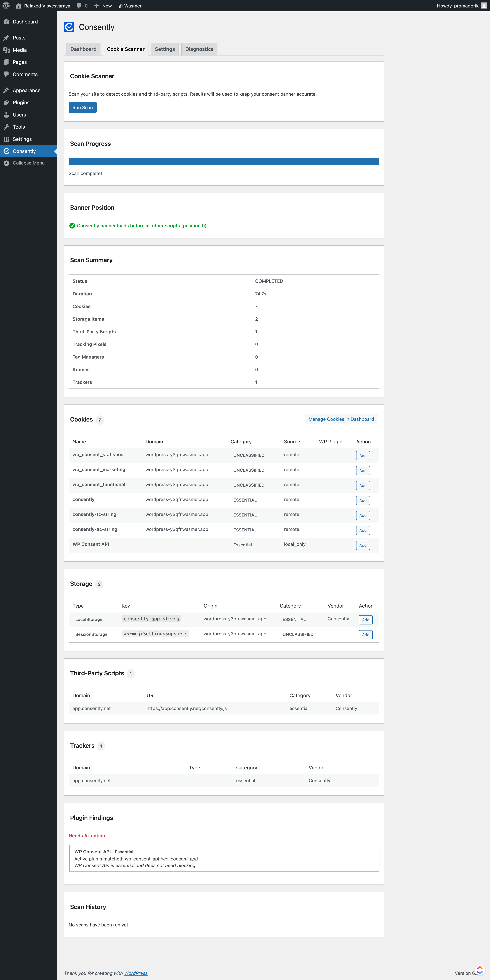This screenshot has height=980, width=490.
Task: Click the Posts pushpin icon in sidebar
Action: 6,38
